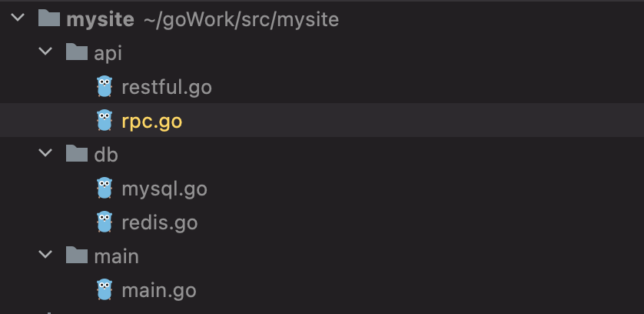Image resolution: width=644 pixels, height=314 pixels.
Task: Open the mysql.go file
Action: tap(164, 189)
